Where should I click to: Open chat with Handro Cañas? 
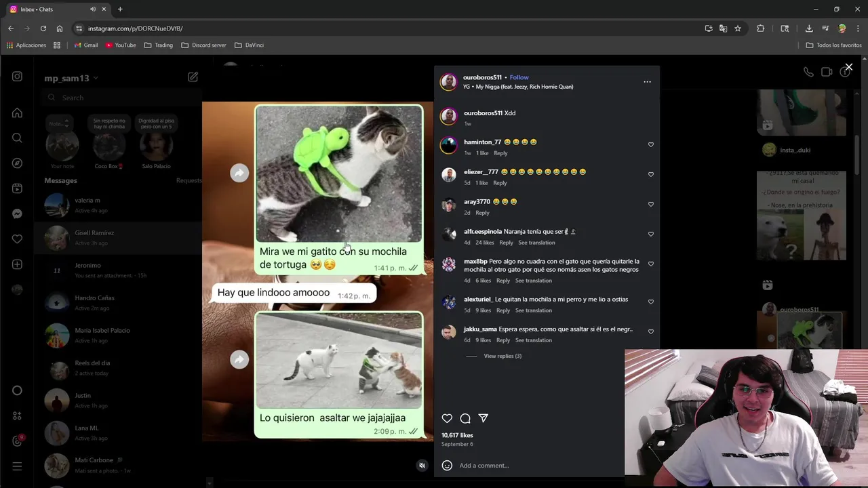click(x=118, y=302)
